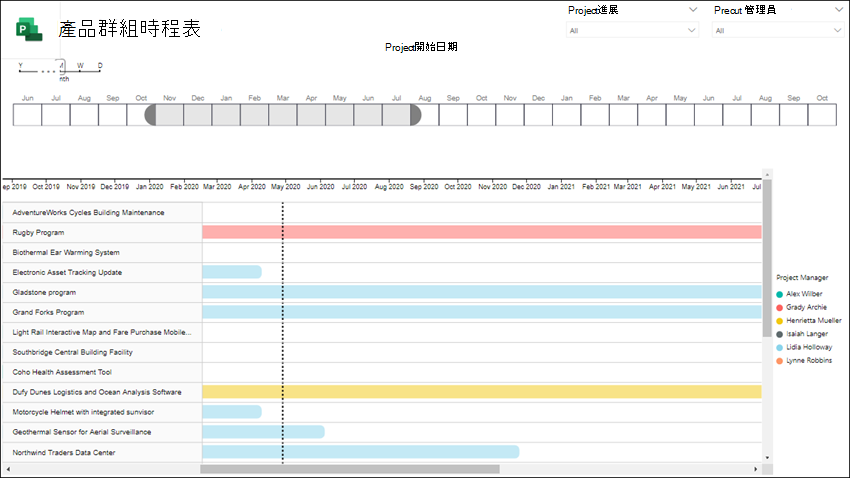Click the Dufy Dunes yellow Gantt bar

point(482,392)
